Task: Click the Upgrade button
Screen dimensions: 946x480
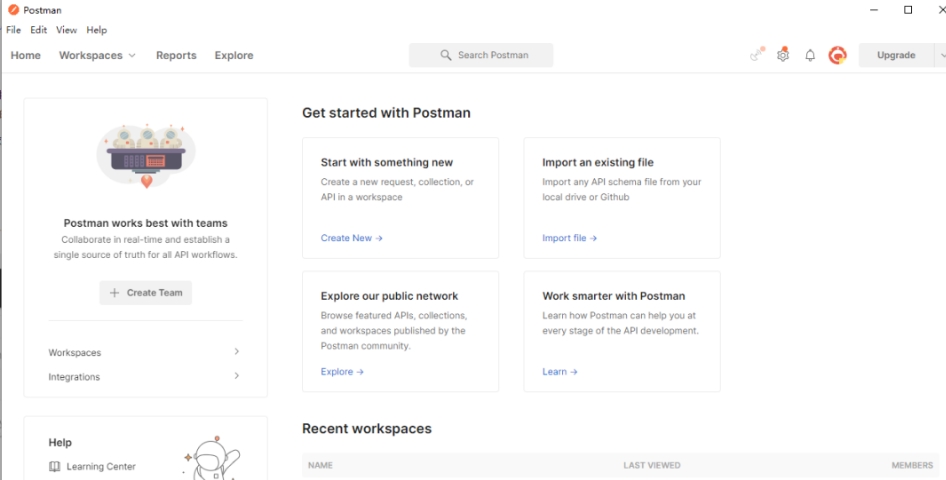Action: 896,55
